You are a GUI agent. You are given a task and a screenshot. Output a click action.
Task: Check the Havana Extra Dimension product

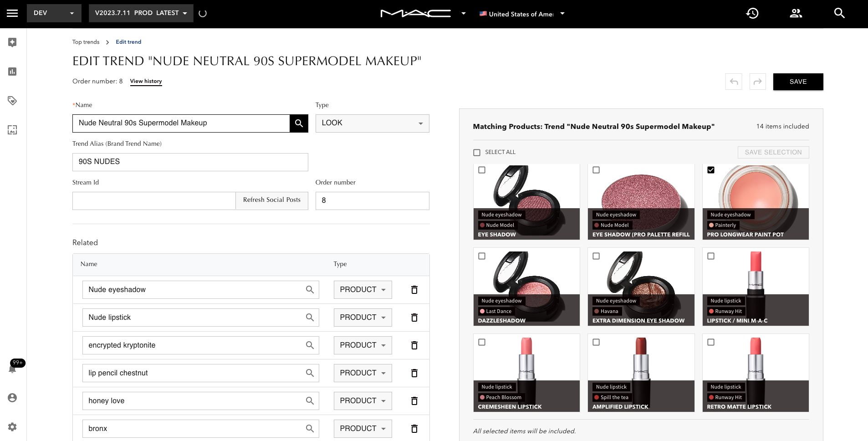[x=596, y=256]
